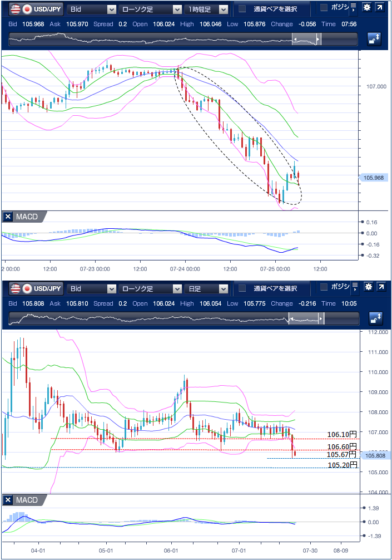Open settings gear in daily chart toolbar
392x560 pixels.
pyautogui.click(x=368, y=287)
